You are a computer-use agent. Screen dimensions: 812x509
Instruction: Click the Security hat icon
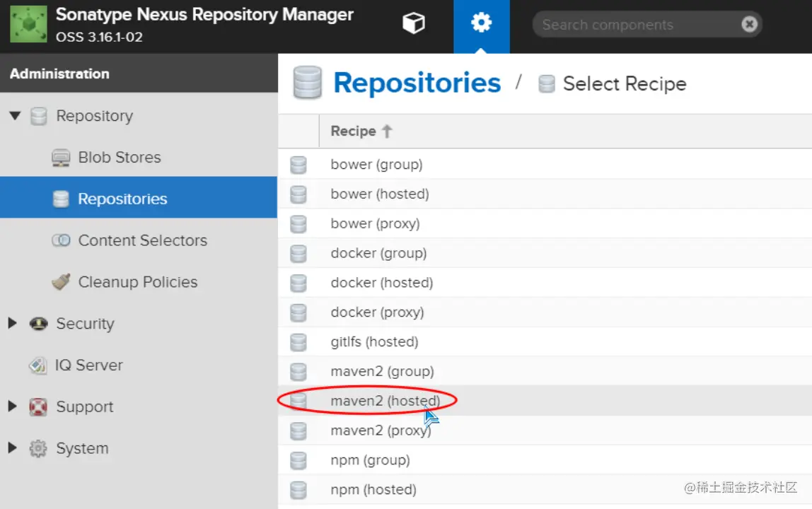pos(38,324)
